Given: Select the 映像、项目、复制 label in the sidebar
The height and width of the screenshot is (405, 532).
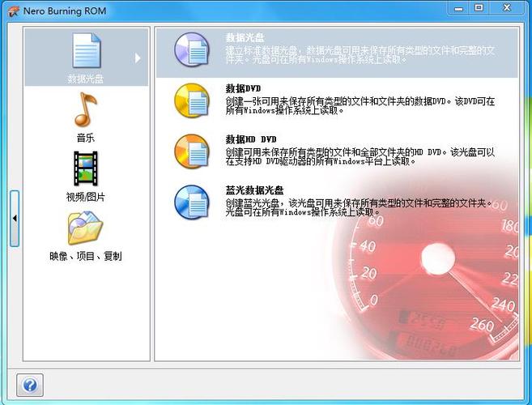Looking at the screenshot, I should [86, 256].
